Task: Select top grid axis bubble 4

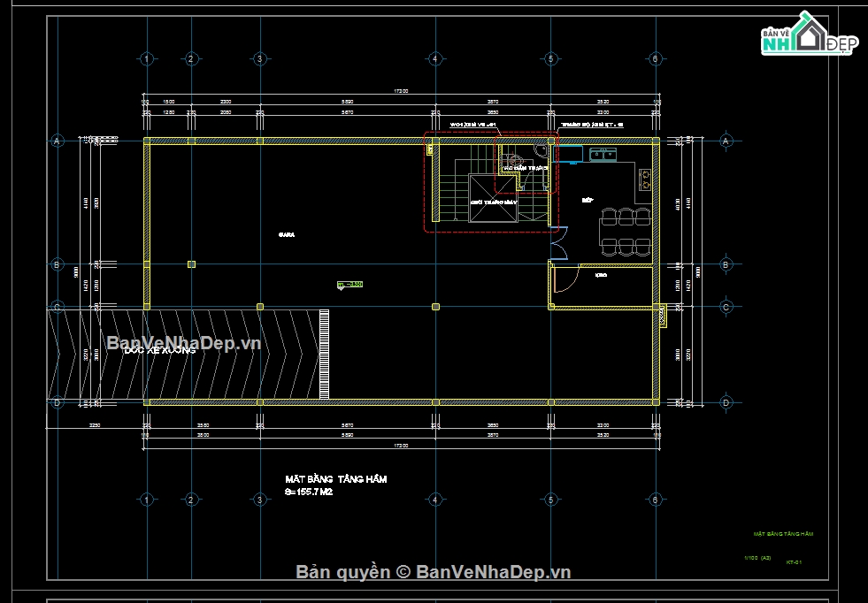Action: [x=434, y=59]
